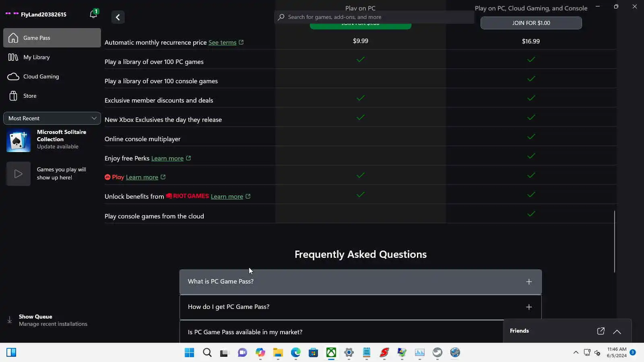The width and height of the screenshot is (644, 362).
Task: Open the Widgets panel on taskbar
Action: click(11, 353)
